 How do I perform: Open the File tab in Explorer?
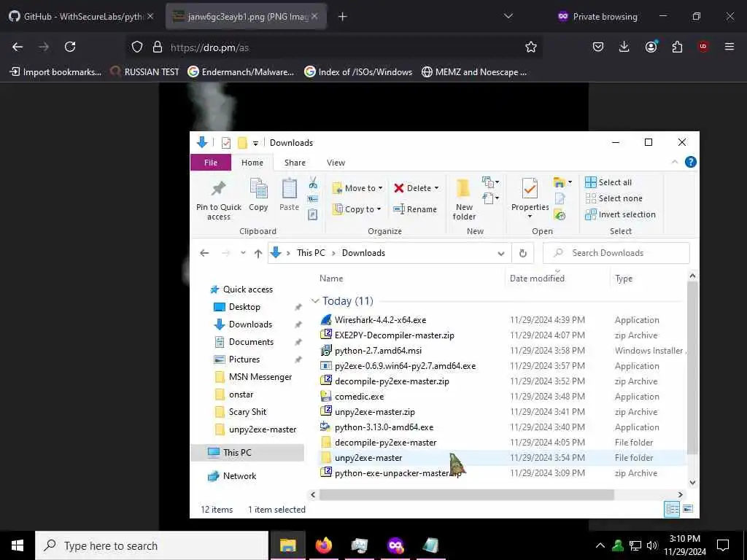point(211,163)
